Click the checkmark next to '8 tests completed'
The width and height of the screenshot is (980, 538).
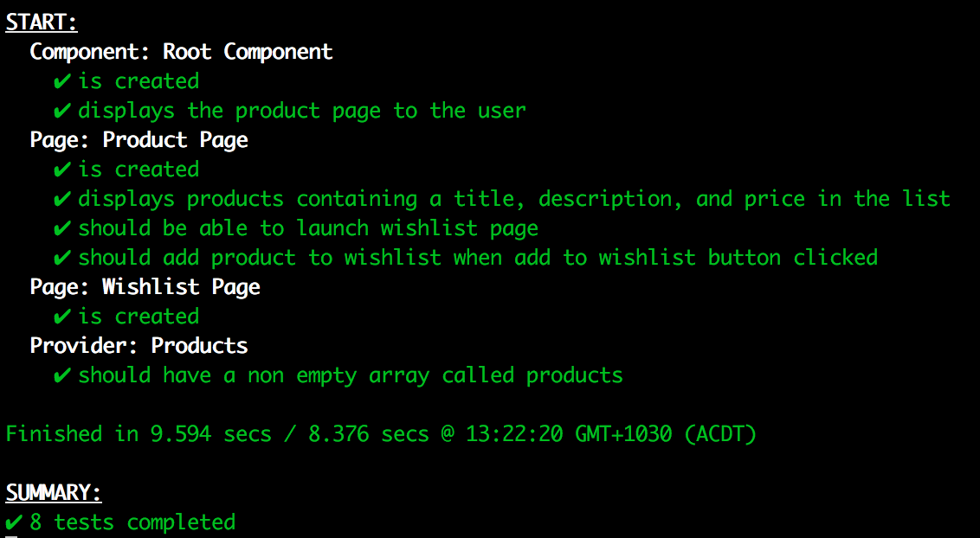14,522
